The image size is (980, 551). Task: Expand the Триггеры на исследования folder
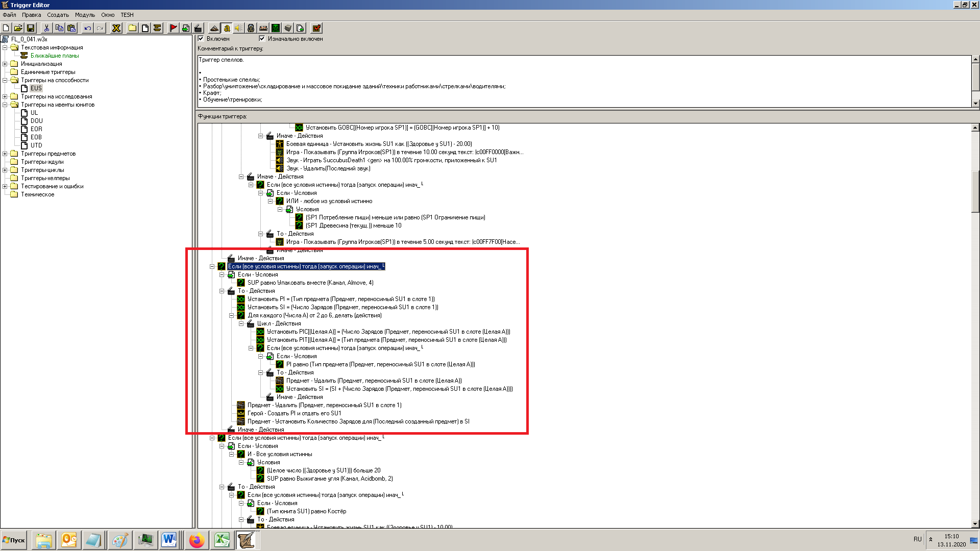(x=5, y=96)
